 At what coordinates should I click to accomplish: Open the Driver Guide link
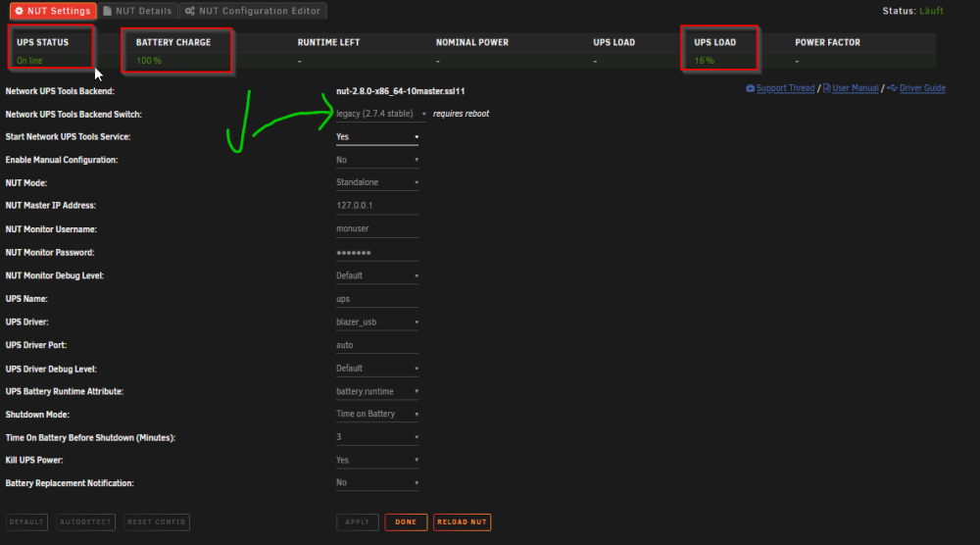[x=922, y=88]
